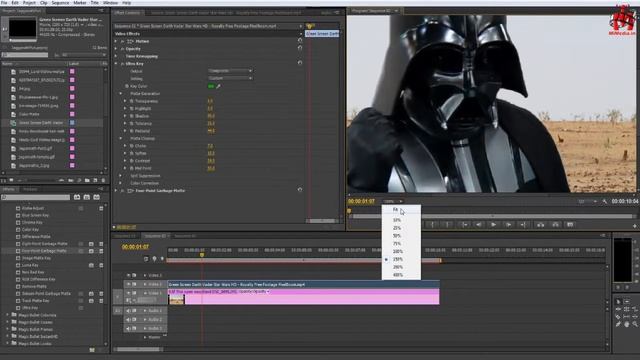This screenshot has width=640, height=360.
Task: Click the Lift button in Program monitor
Action: [540, 224]
